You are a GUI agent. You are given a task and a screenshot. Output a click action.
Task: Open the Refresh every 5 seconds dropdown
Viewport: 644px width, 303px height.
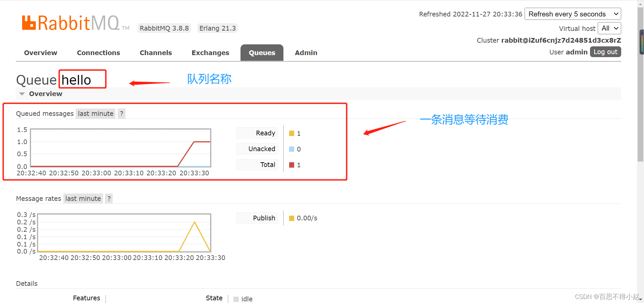573,14
